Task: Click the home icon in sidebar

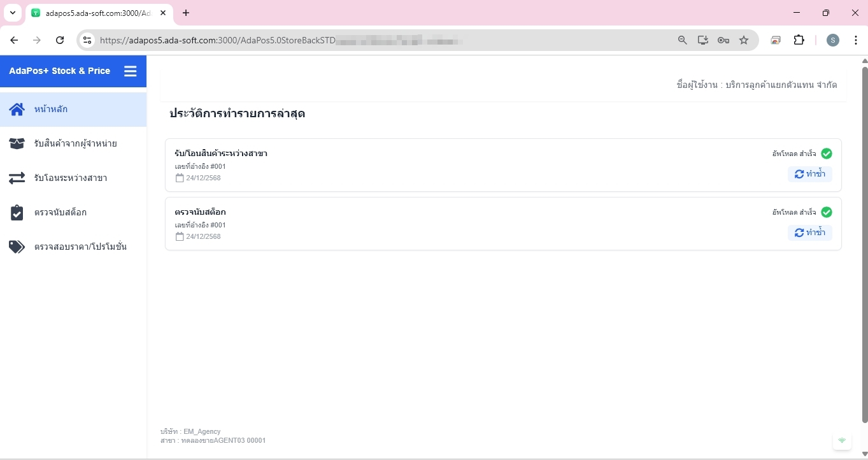Action: [17, 109]
